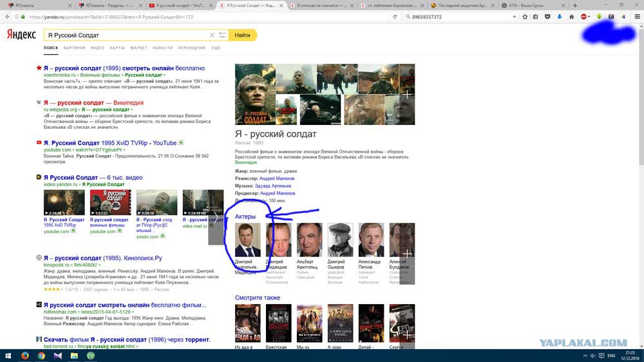Image resolution: width=644 pixels, height=362 pixels.
Task: Switch to the YouTube русский солдат browser tab
Action: pyautogui.click(x=180, y=5)
